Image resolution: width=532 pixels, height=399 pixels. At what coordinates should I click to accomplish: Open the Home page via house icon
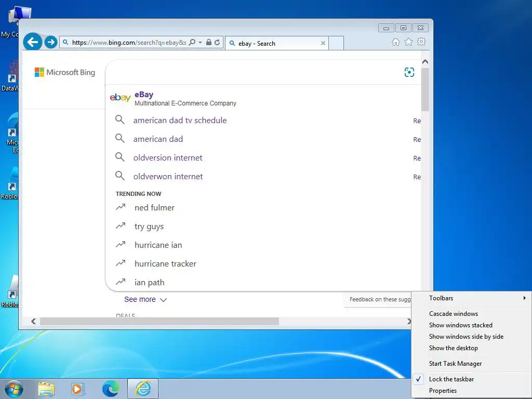395,42
